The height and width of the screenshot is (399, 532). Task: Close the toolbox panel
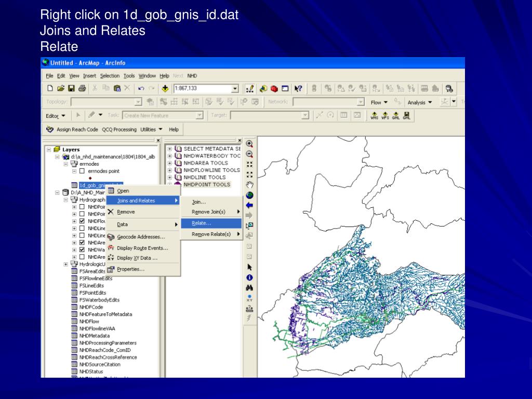click(x=240, y=140)
